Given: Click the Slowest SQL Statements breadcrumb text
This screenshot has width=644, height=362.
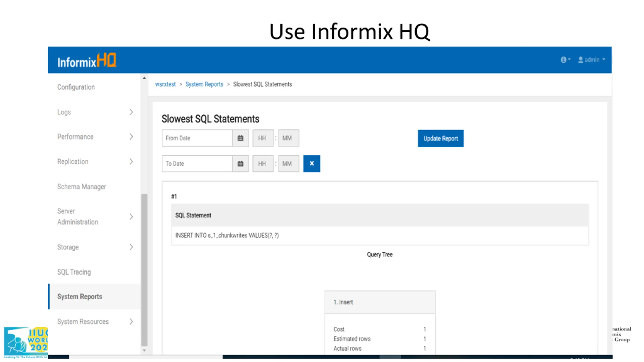Looking at the screenshot, I should (262, 84).
